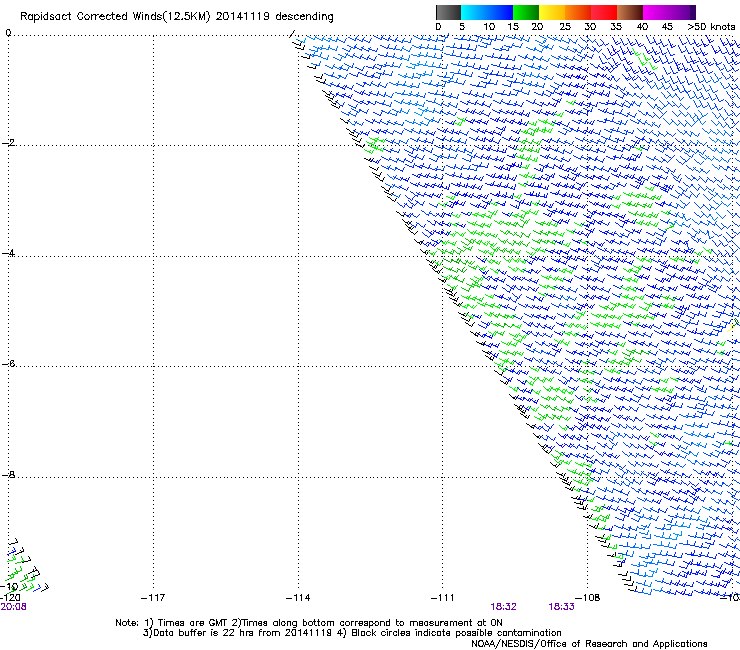
Task: Click the legend scale label '35'
Action: (616, 27)
